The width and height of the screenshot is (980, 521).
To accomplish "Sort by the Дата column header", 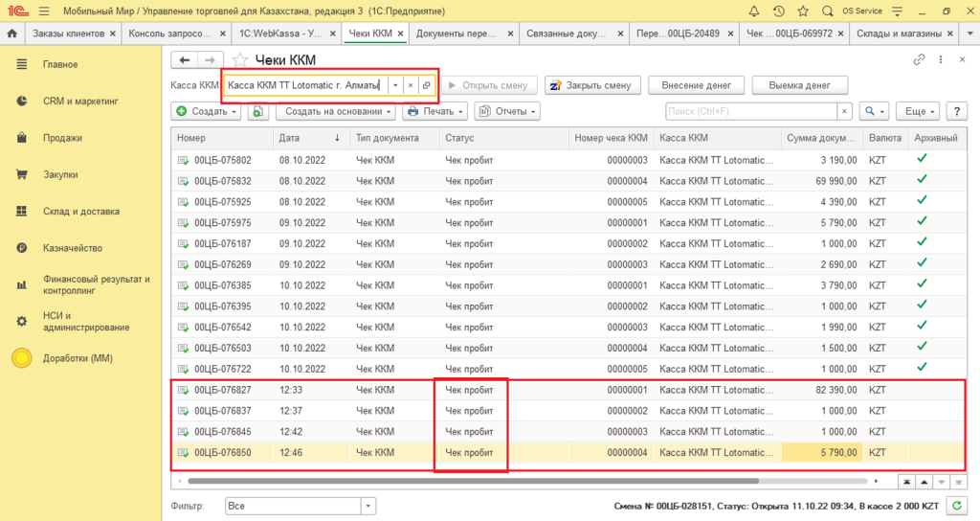I will [309, 138].
